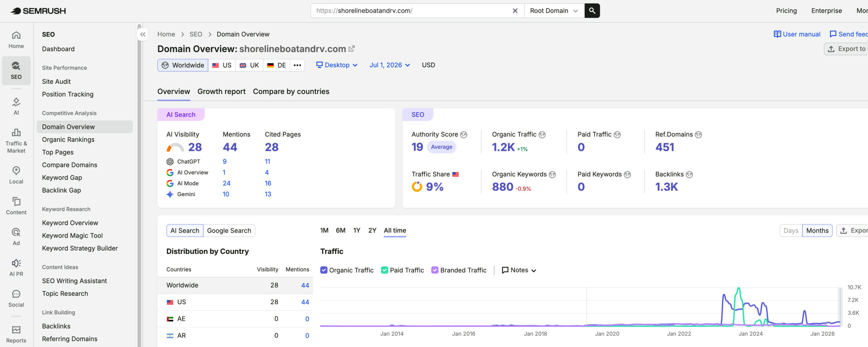
Task: Switch to Compare by countries tab
Action: point(291,91)
